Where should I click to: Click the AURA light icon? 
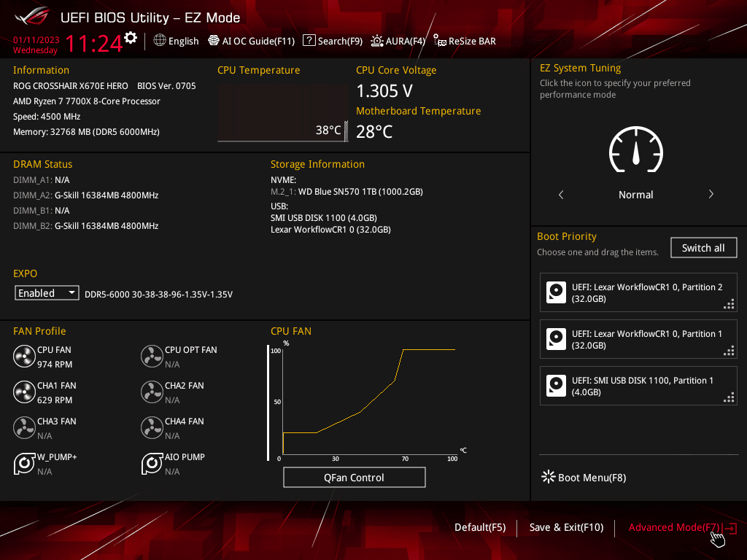tap(377, 41)
